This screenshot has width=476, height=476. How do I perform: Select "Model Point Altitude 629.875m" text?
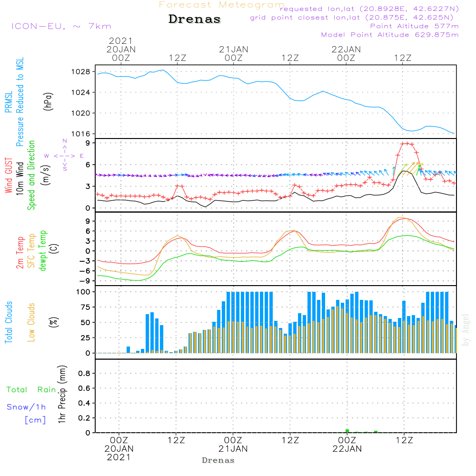click(x=390, y=35)
